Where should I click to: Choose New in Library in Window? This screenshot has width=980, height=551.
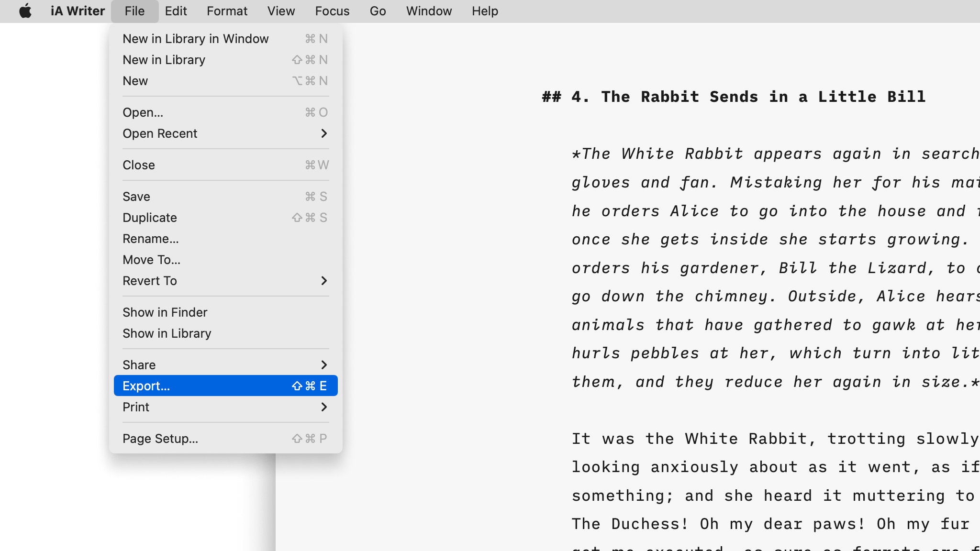click(195, 39)
